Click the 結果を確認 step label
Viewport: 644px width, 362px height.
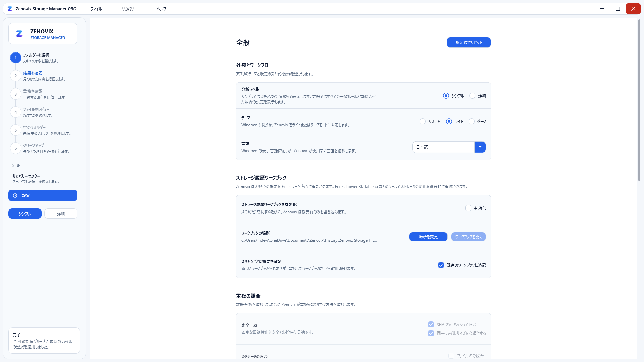pyautogui.click(x=33, y=73)
